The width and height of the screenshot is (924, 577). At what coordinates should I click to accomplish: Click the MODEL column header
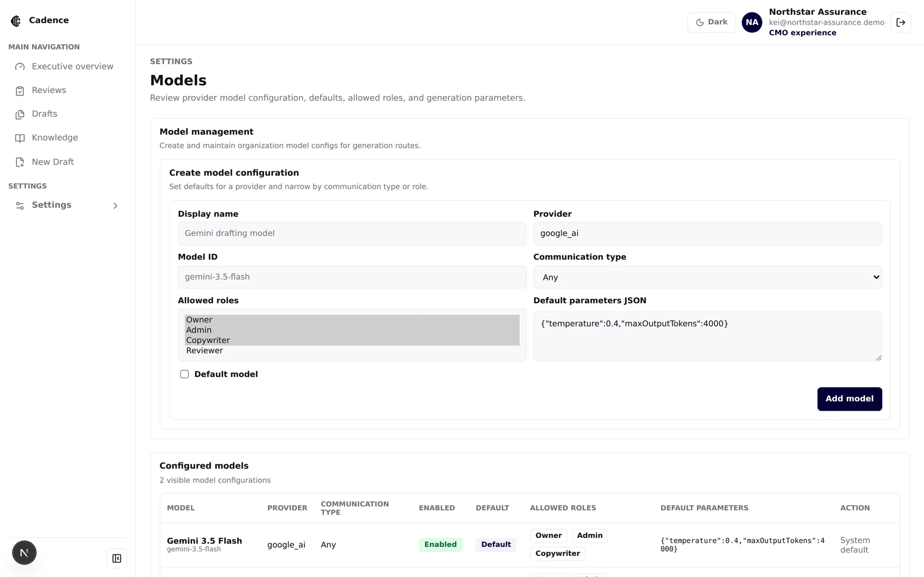click(x=180, y=508)
